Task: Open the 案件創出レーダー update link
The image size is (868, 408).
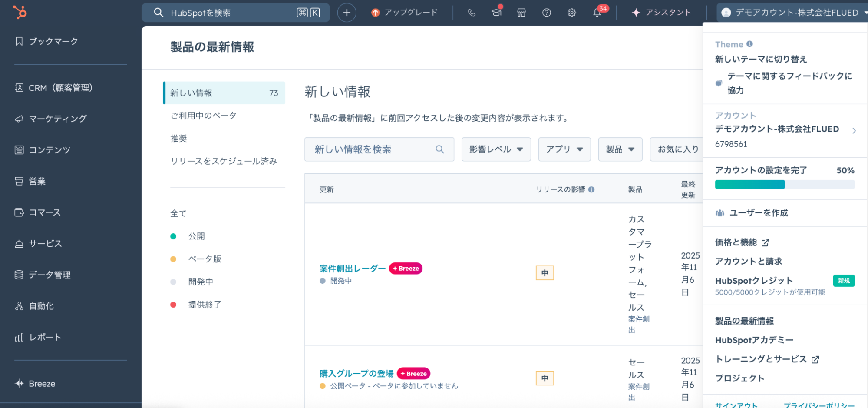Action: 352,269
